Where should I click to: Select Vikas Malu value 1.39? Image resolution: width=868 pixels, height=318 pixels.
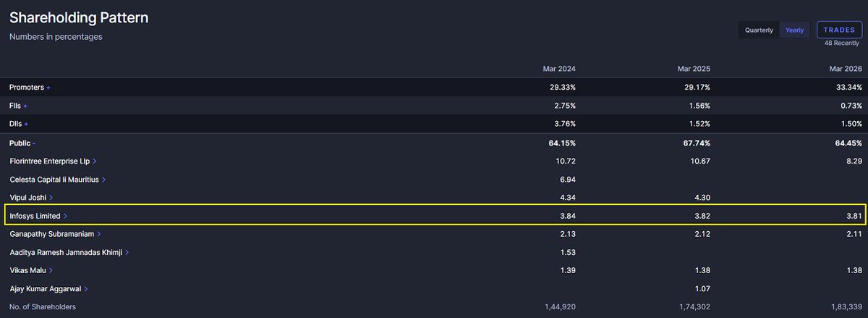pos(568,270)
